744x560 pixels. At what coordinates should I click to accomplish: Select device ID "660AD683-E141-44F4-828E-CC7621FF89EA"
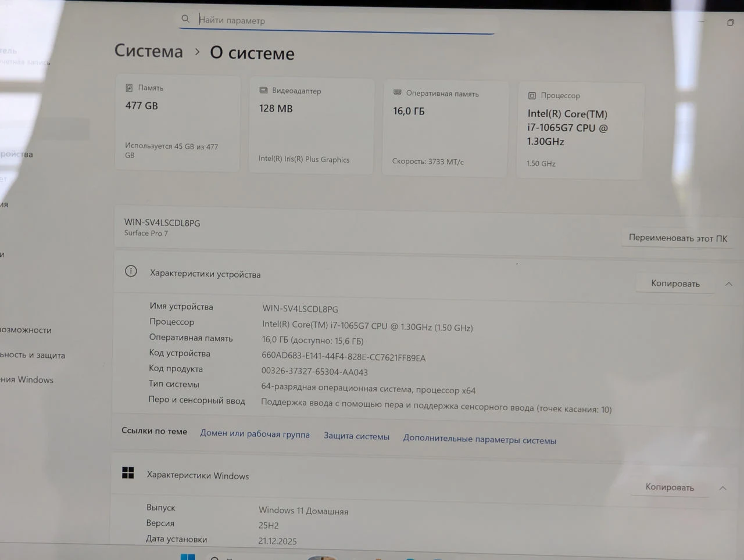pyautogui.click(x=344, y=357)
